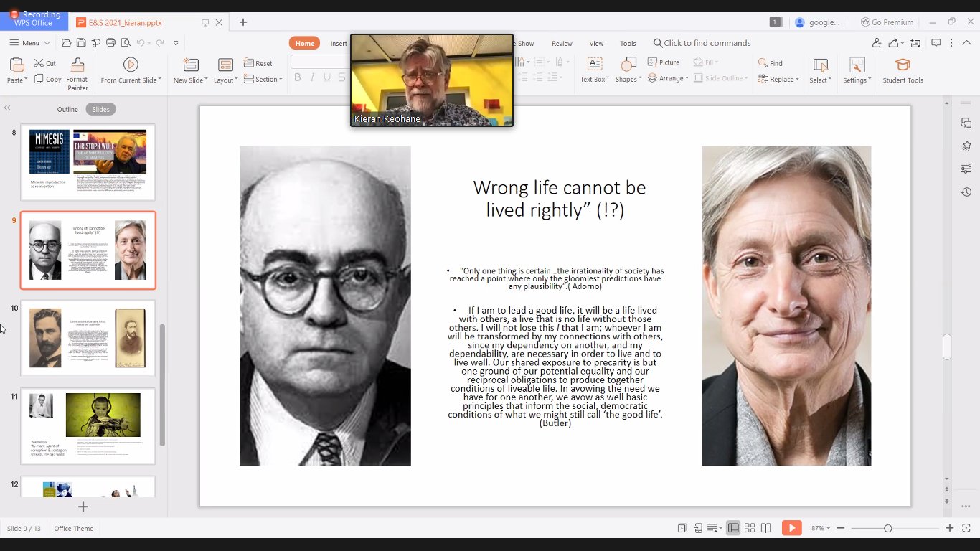This screenshot has width=980, height=551.
Task: Toggle Bold formatting
Action: click(297, 77)
